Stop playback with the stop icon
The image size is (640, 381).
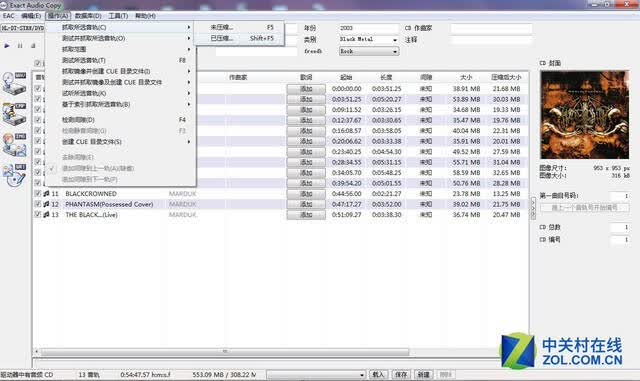pos(33,46)
